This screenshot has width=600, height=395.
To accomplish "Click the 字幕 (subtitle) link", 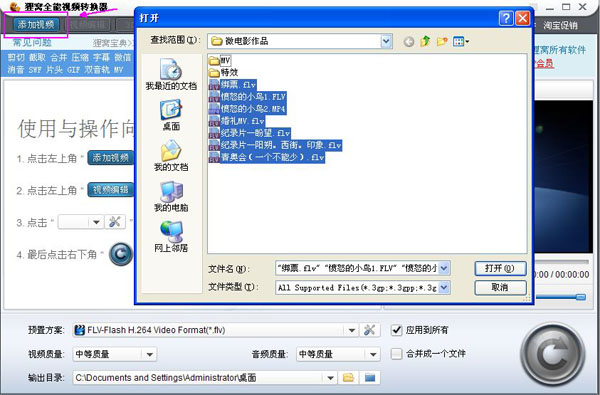I will 101,57.
